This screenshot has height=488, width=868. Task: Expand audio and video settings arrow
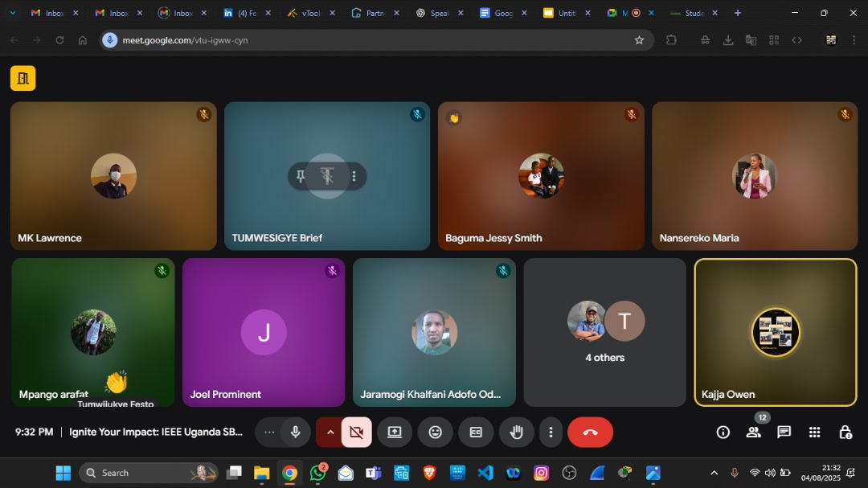click(330, 433)
